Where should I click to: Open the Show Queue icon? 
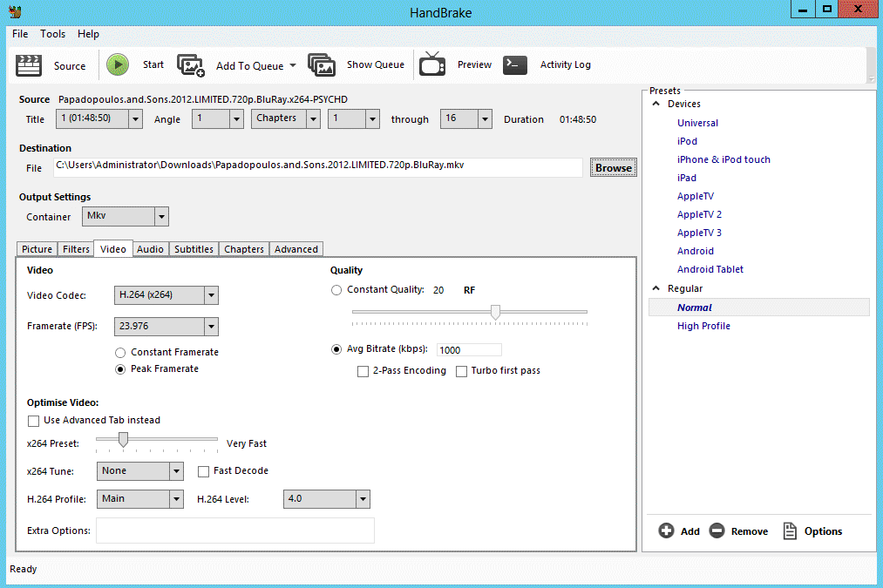(322, 64)
